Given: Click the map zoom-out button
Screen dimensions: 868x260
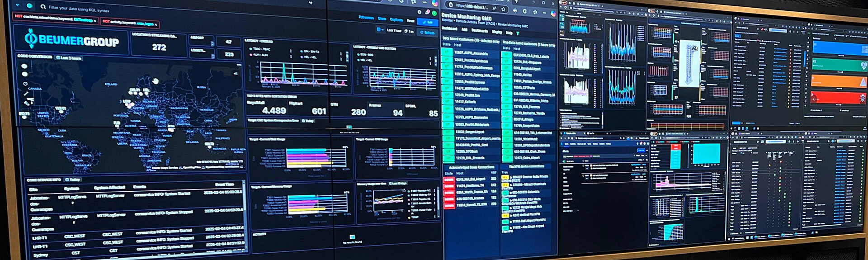Looking at the screenshot, I should tap(24, 73).
